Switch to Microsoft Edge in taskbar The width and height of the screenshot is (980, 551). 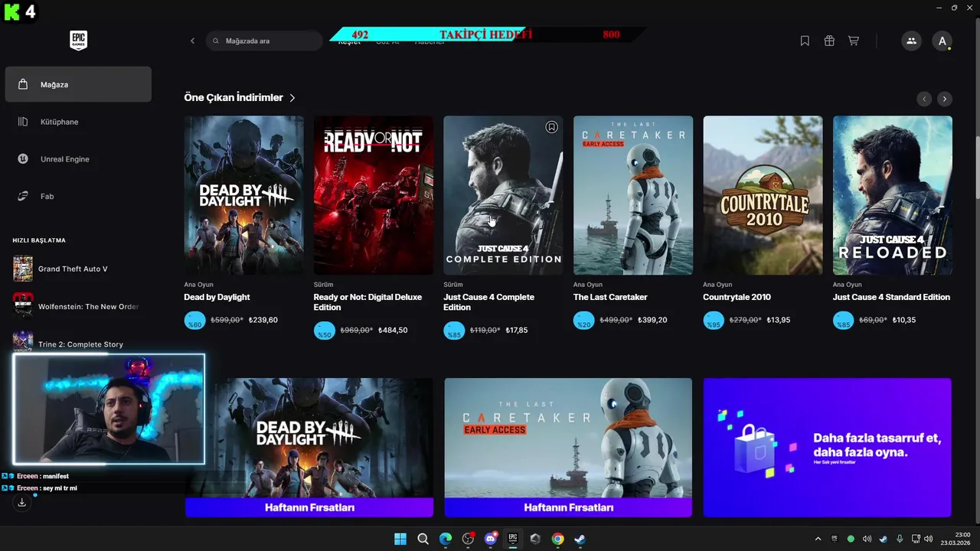click(x=446, y=539)
